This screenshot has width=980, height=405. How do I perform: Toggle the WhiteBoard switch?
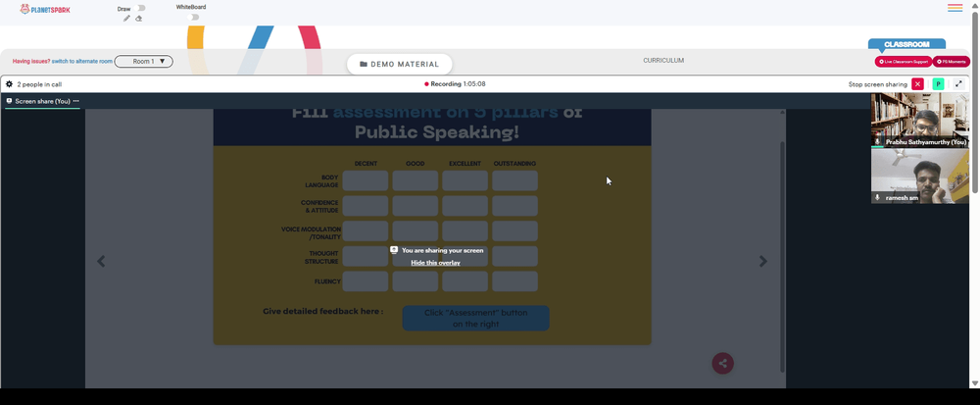pyautogui.click(x=194, y=17)
